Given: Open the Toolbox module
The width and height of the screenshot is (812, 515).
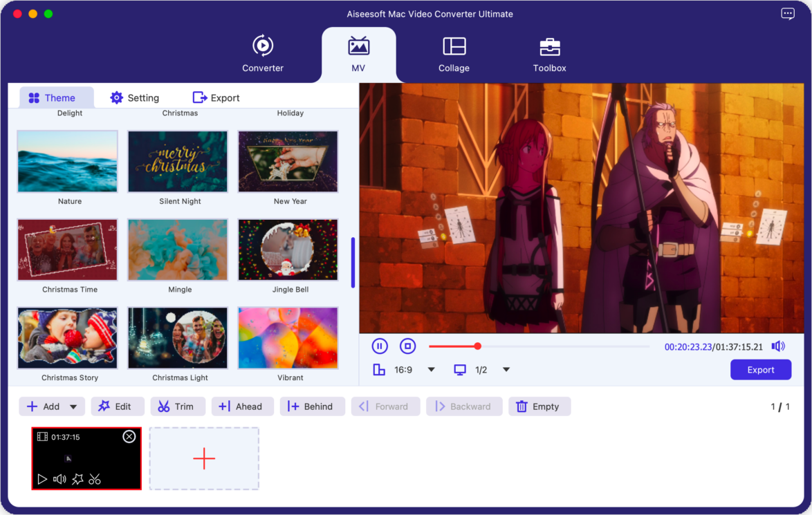Looking at the screenshot, I should [x=549, y=54].
